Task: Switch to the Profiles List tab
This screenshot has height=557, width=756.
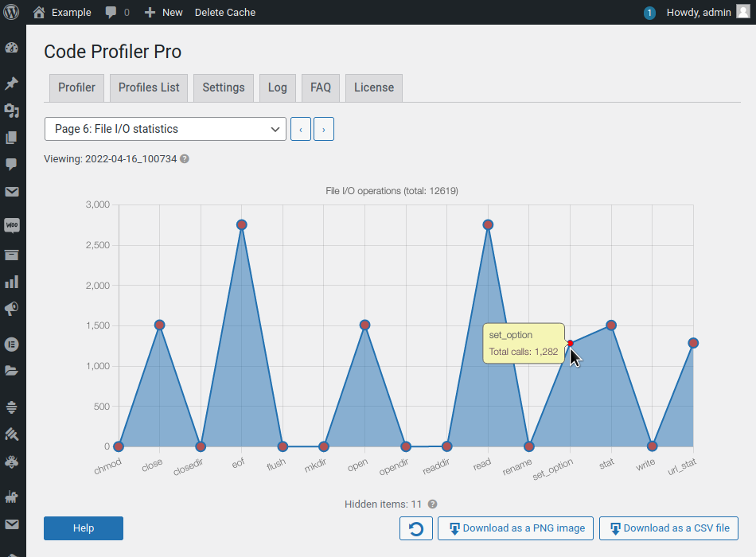Action: click(x=149, y=88)
